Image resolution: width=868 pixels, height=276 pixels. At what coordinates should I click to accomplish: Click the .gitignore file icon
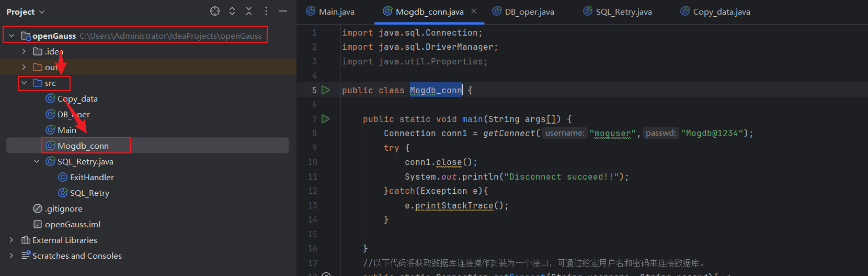click(x=38, y=208)
